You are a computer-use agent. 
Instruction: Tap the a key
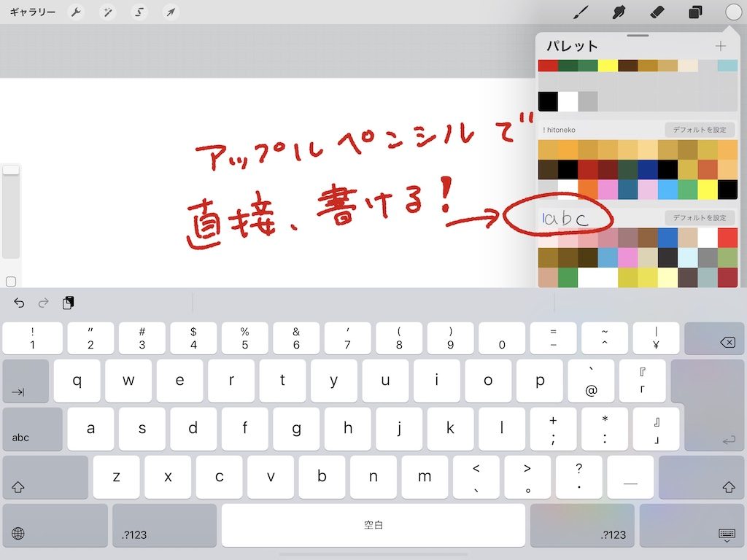click(90, 429)
